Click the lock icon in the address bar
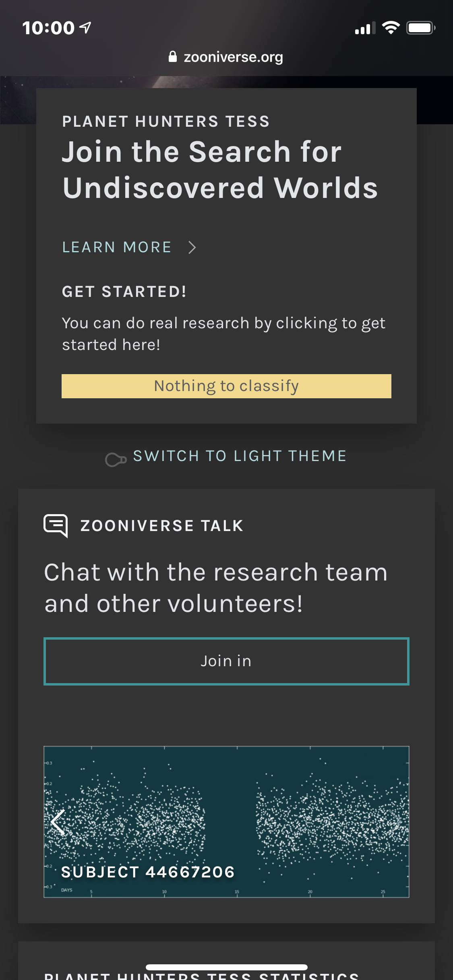453x980 pixels. 173,56
